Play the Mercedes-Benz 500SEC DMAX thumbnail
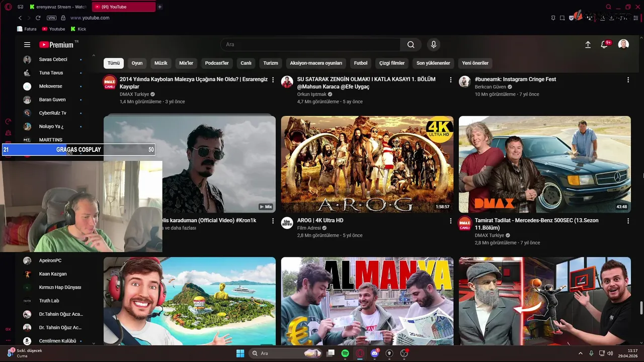 pyautogui.click(x=545, y=164)
